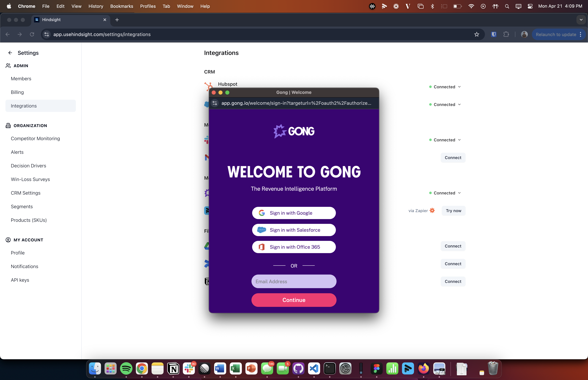Open Slack from the dock
This screenshot has height=380, width=588.
point(189,369)
